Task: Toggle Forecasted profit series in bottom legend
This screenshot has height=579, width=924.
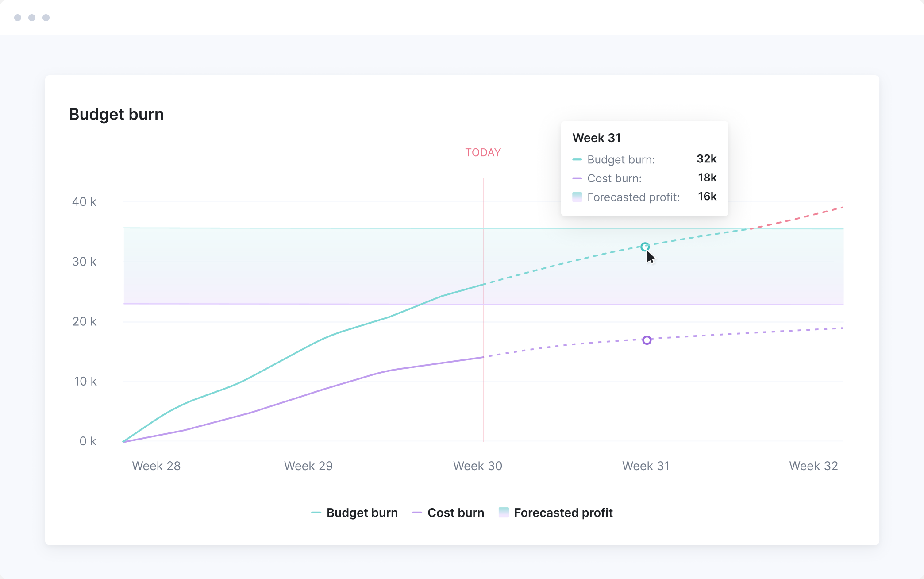Action: point(563,513)
